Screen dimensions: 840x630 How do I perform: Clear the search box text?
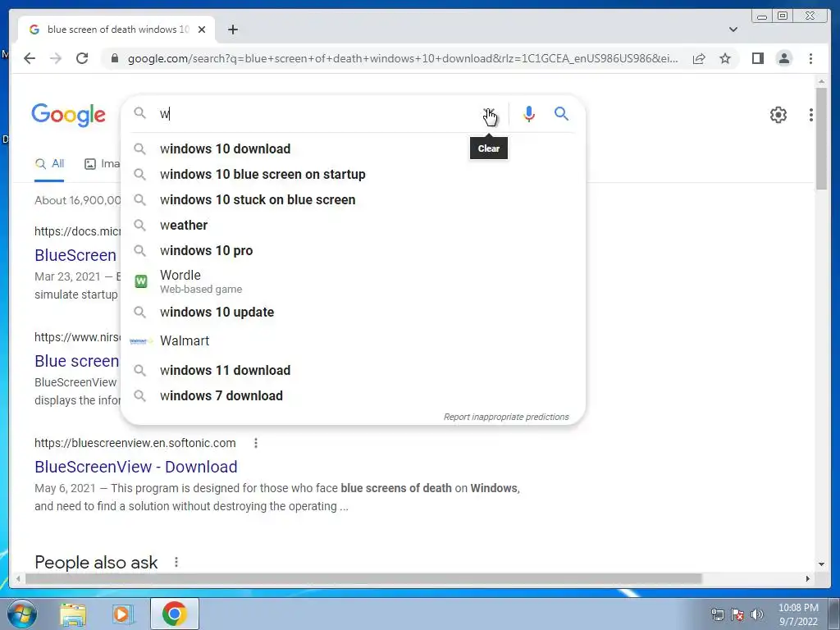(x=489, y=113)
